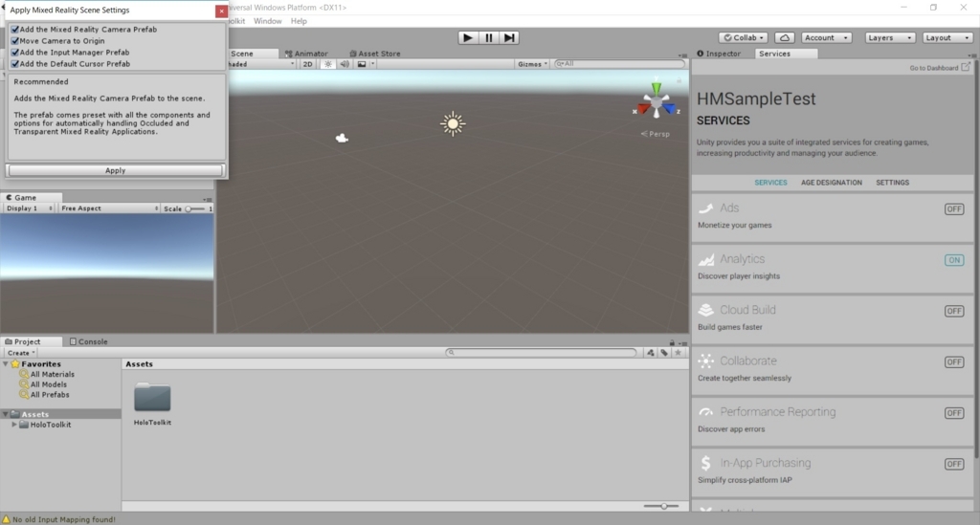Image resolution: width=980 pixels, height=525 pixels.
Task: Toggle Collaborate OFF switch
Action: click(954, 362)
